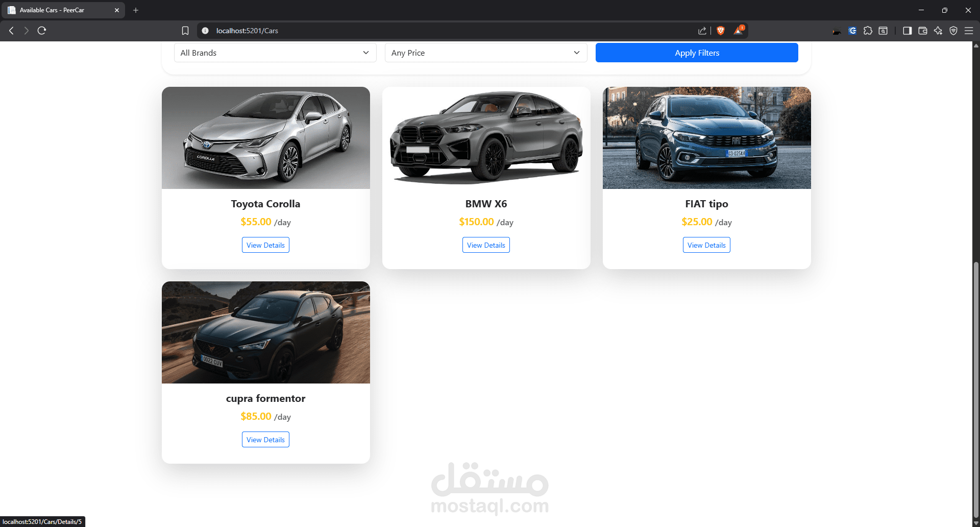Image resolution: width=980 pixels, height=527 pixels.
Task: Open the Brave Wallet icon
Action: (x=923, y=31)
